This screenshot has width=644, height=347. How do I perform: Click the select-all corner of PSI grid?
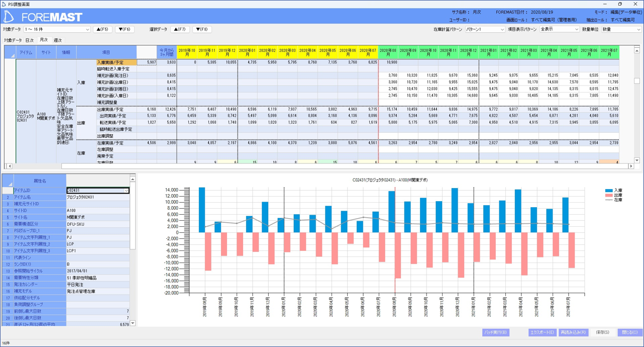click(10, 52)
